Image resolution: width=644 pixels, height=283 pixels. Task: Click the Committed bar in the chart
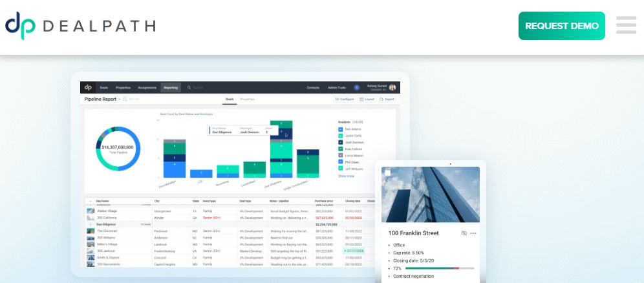[x=254, y=169]
